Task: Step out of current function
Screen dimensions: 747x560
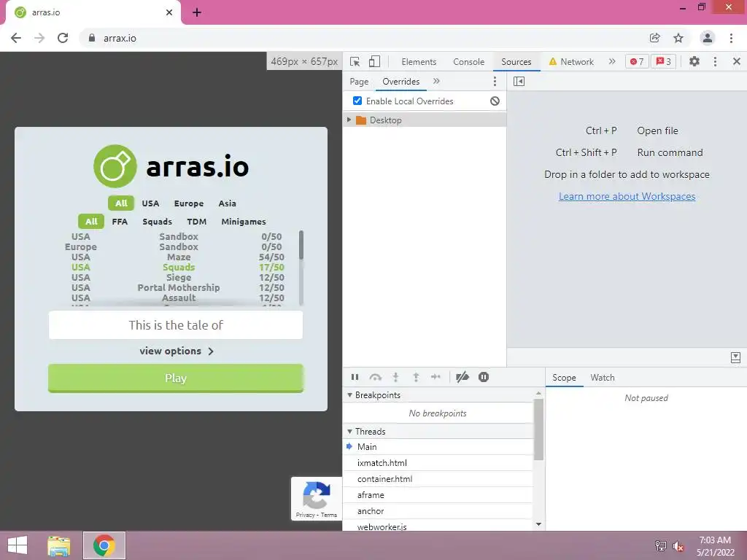Action: tap(416, 377)
